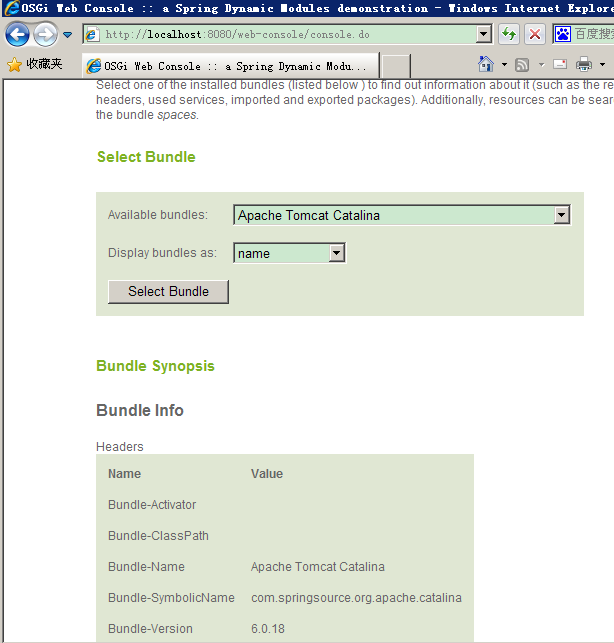Viewport: 614px width, 643px height.
Task: Click the Baidu search input box
Action: (x=593, y=34)
